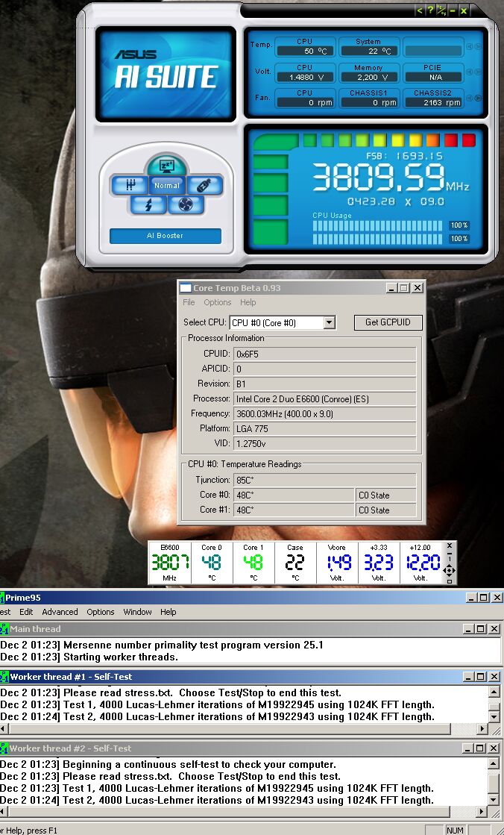Open the Options menu in Prime95
504x835 pixels.
[101, 612]
